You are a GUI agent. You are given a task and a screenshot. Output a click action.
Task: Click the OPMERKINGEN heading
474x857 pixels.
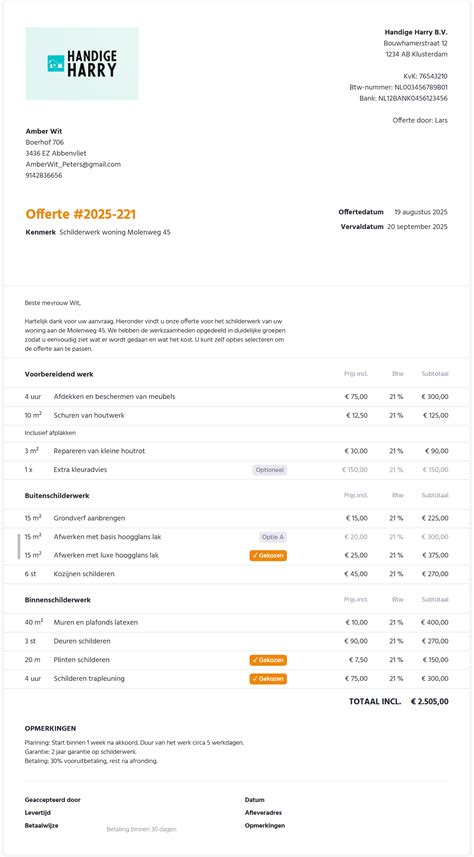(50, 729)
